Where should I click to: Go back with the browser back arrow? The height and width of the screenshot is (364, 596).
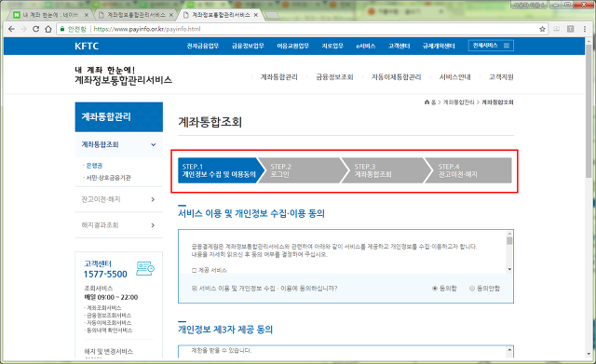[x=11, y=29]
